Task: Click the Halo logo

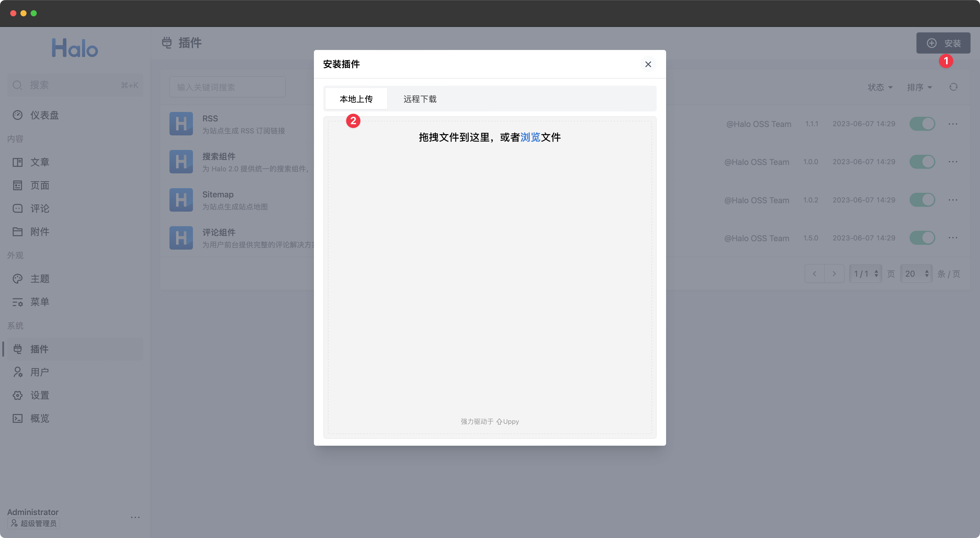Action: (75, 48)
